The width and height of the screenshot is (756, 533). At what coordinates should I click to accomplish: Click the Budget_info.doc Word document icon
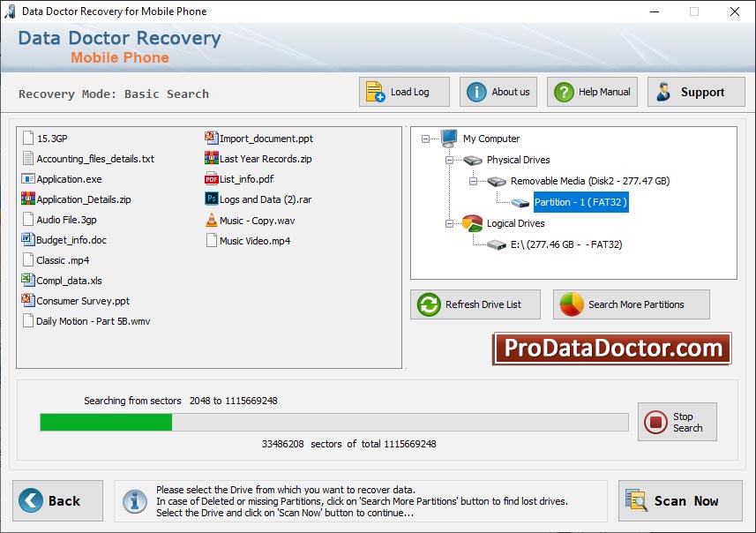click(x=27, y=239)
